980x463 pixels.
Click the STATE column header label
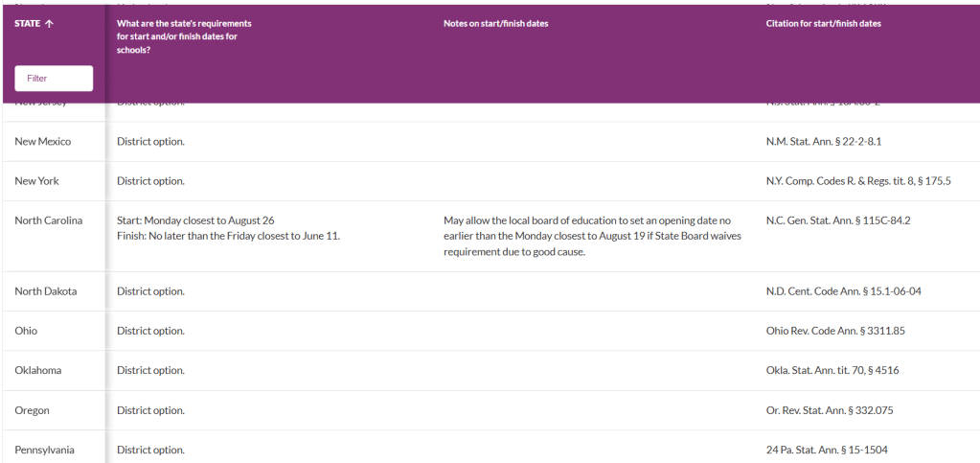tap(27, 24)
